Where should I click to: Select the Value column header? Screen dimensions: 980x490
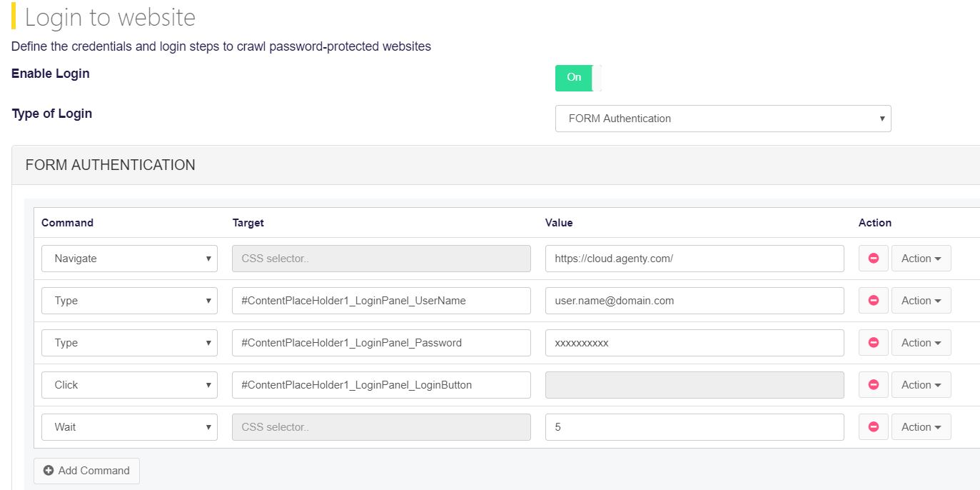559,223
